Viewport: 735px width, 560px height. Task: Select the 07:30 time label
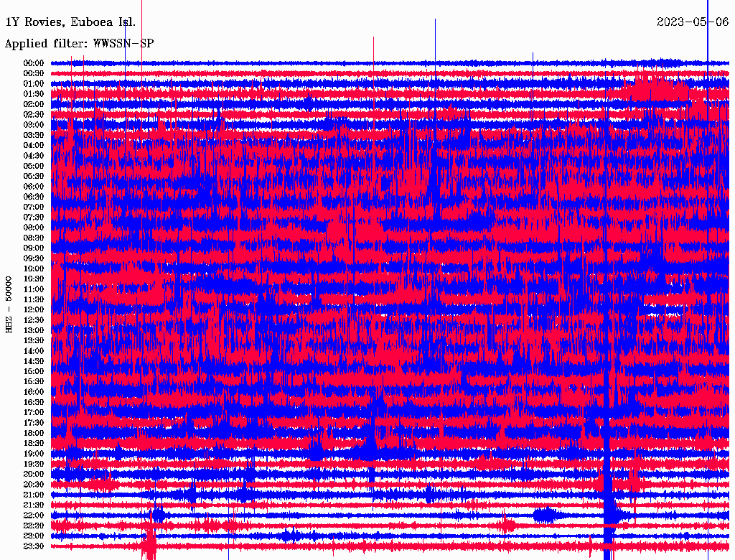34,217
